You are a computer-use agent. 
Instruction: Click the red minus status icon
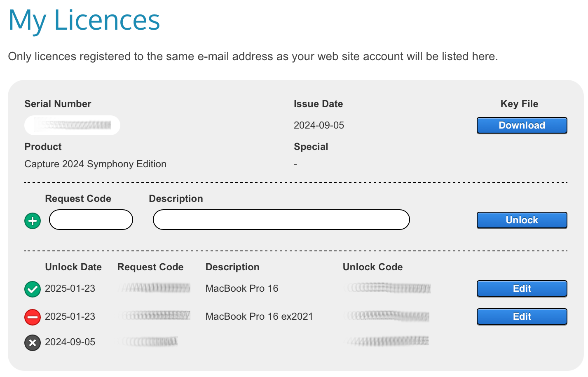[33, 317]
